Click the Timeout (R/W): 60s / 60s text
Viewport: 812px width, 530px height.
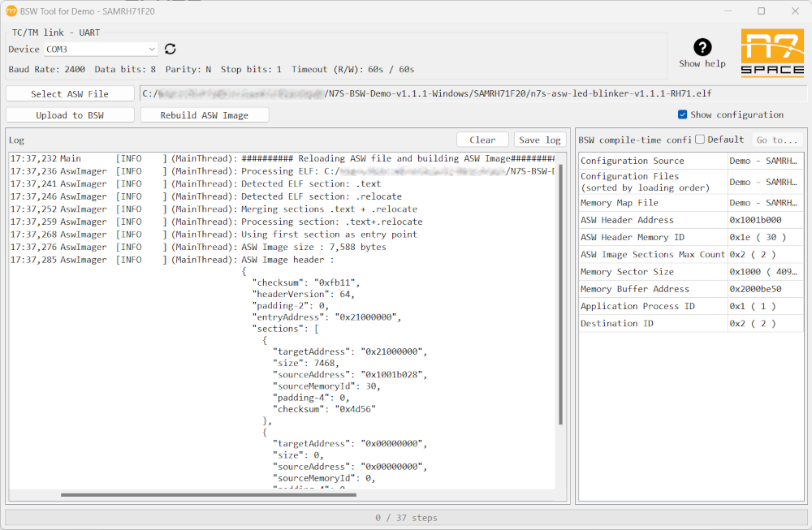(x=352, y=69)
